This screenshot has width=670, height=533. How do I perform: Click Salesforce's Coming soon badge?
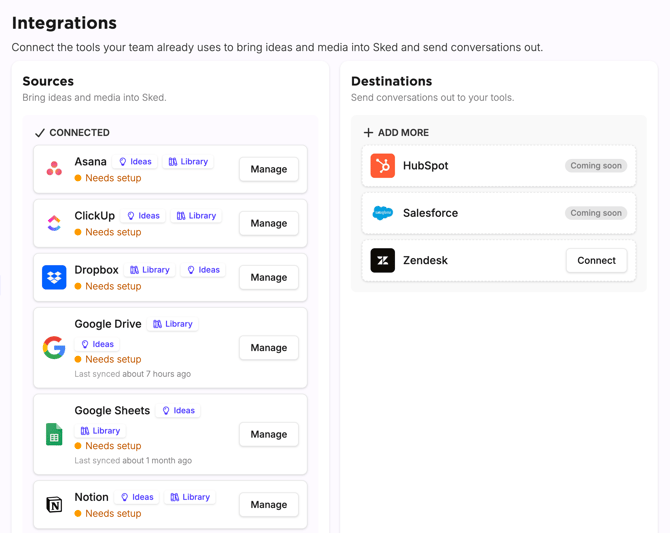(596, 213)
